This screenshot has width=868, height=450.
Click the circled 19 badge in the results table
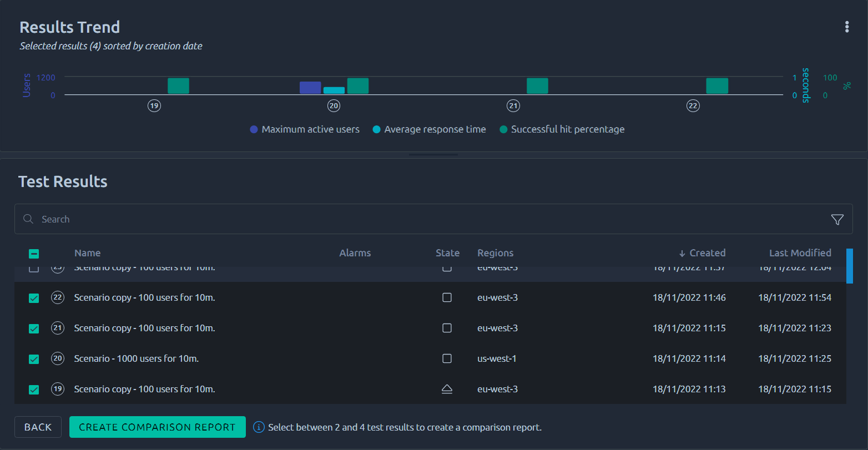pyautogui.click(x=58, y=389)
